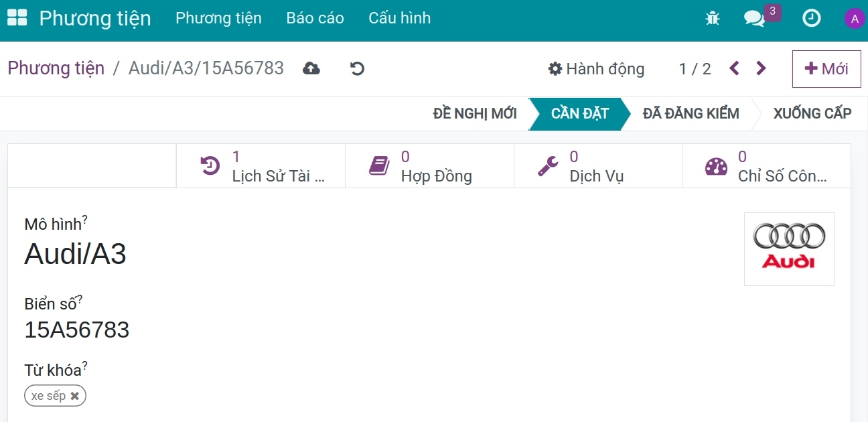Discard changes with the undo icon
This screenshot has width=868, height=422.
358,68
